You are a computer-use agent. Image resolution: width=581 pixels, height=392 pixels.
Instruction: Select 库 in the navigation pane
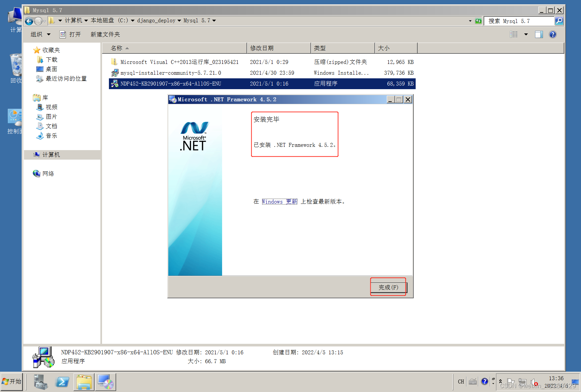(x=41, y=98)
